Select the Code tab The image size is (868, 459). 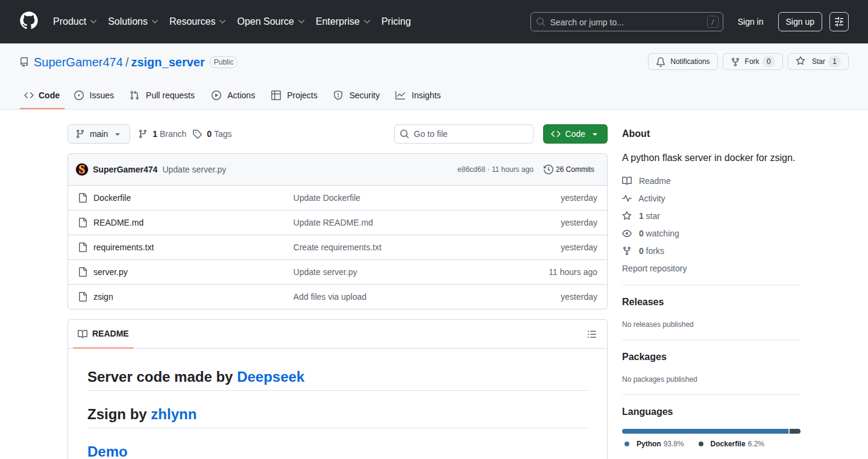(42, 95)
